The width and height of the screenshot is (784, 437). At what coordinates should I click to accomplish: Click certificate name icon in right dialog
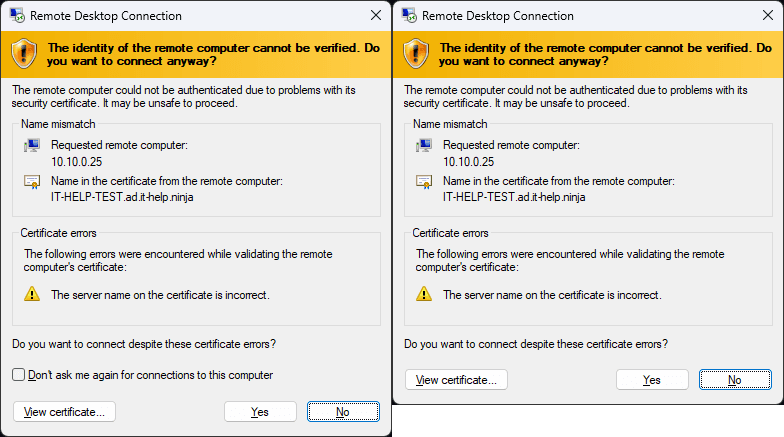pyautogui.click(x=424, y=182)
